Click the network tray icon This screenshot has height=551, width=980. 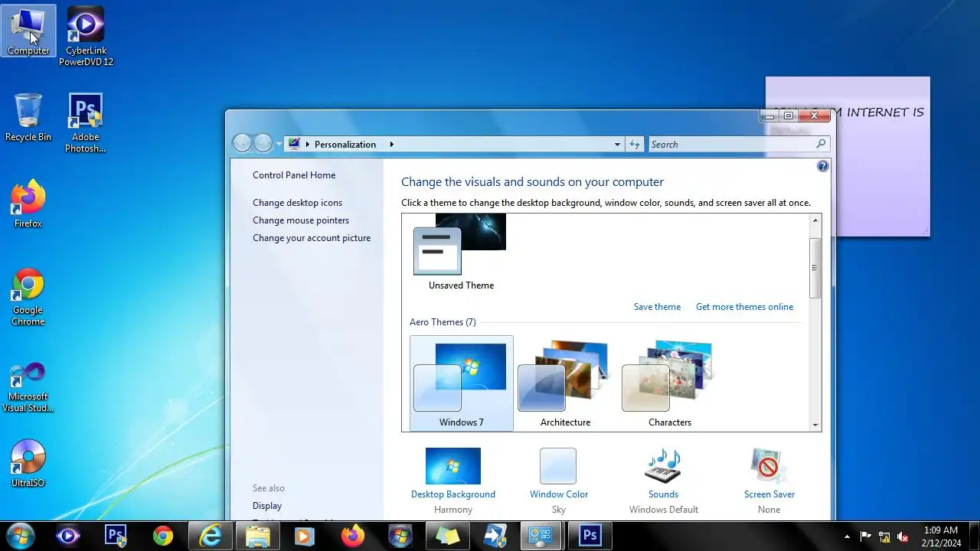pos(884,536)
